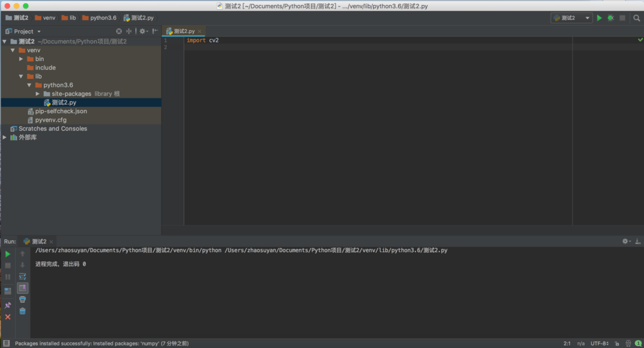Screen dimensions: 644x348
Task: Toggle Scroll to End in Run console
Action: pyautogui.click(x=23, y=288)
